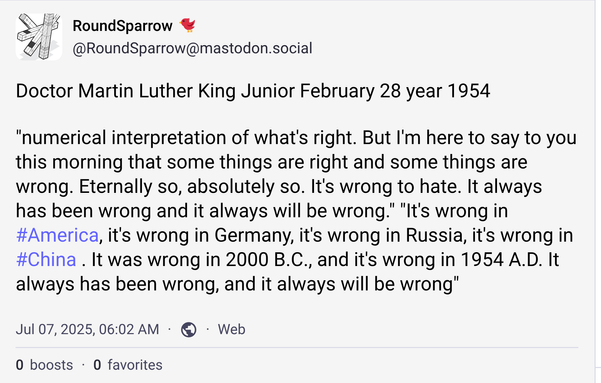Click the text "1954 A.D." in the post
Screen dimensions: 601x383
[x=501, y=260]
